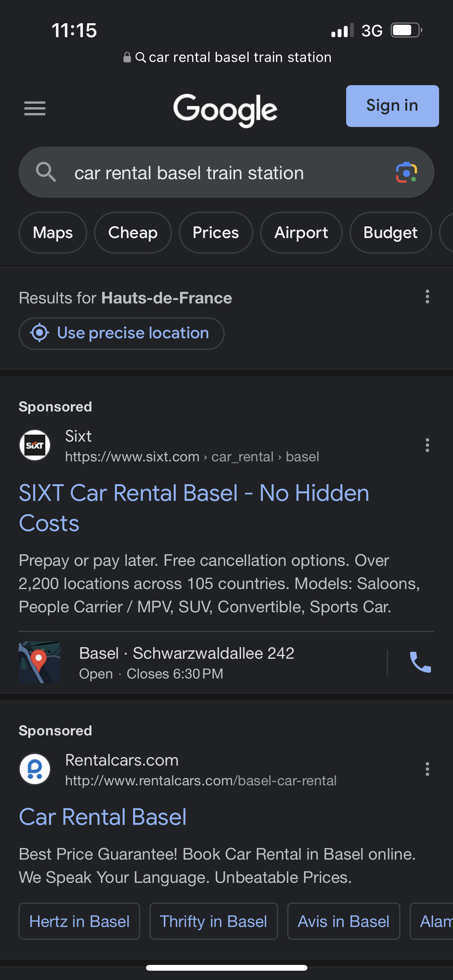
Task: Select the Airport filter chip
Action: pyautogui.click(x=301, y=233)
